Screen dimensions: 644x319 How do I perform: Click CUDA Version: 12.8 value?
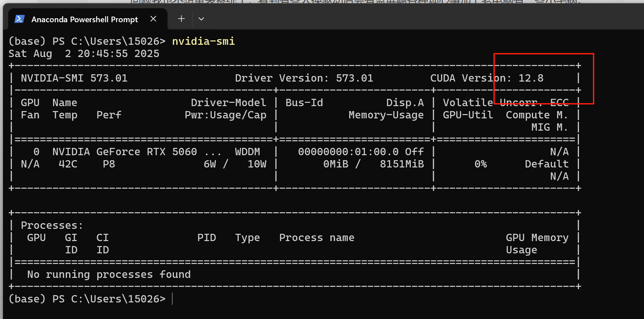click(x=487, y=78)
